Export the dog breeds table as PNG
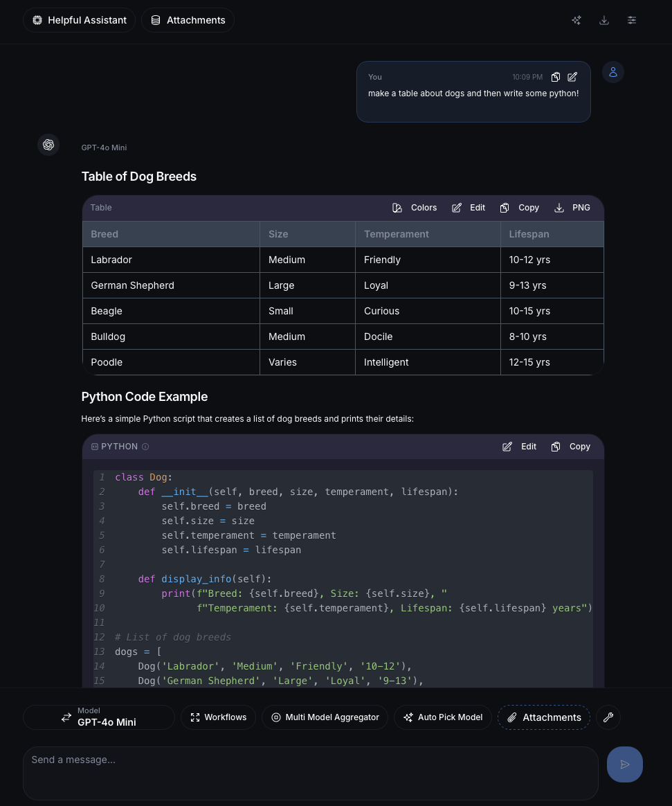Screen dimensions: 672x806 (x=572, y=208)
